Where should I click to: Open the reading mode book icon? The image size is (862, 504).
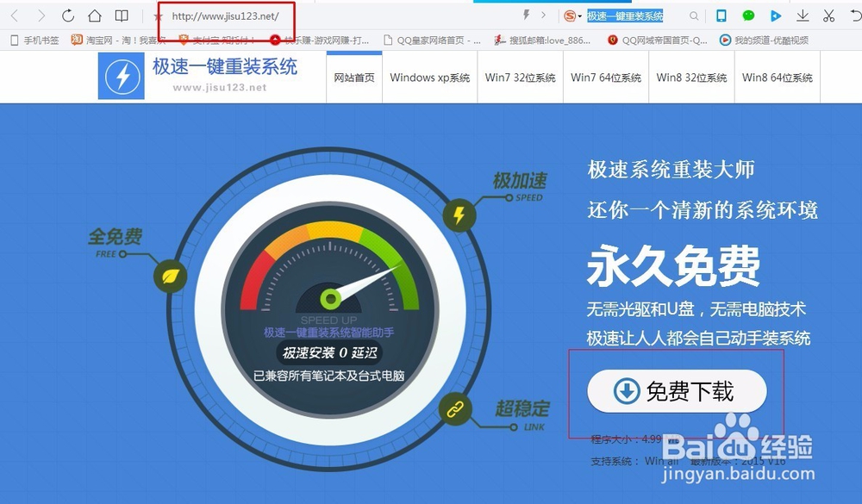(x=122, y=16)
